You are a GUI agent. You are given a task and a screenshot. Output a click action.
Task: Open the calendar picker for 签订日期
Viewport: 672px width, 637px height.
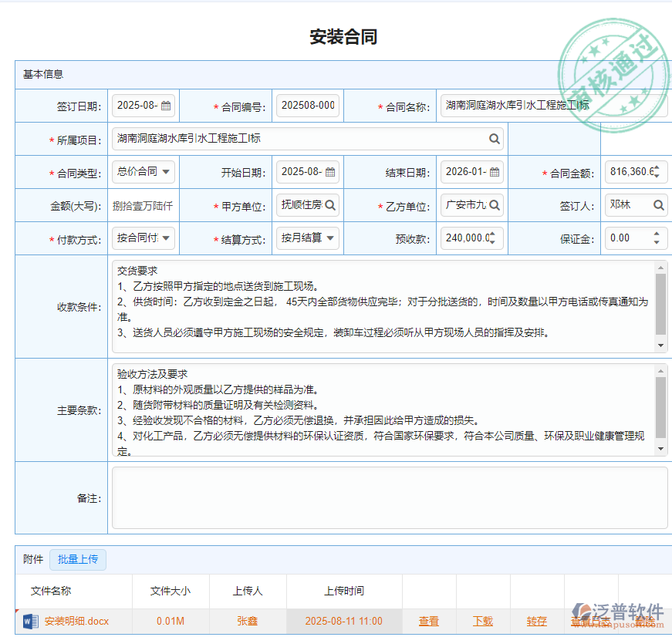(166, 106)
